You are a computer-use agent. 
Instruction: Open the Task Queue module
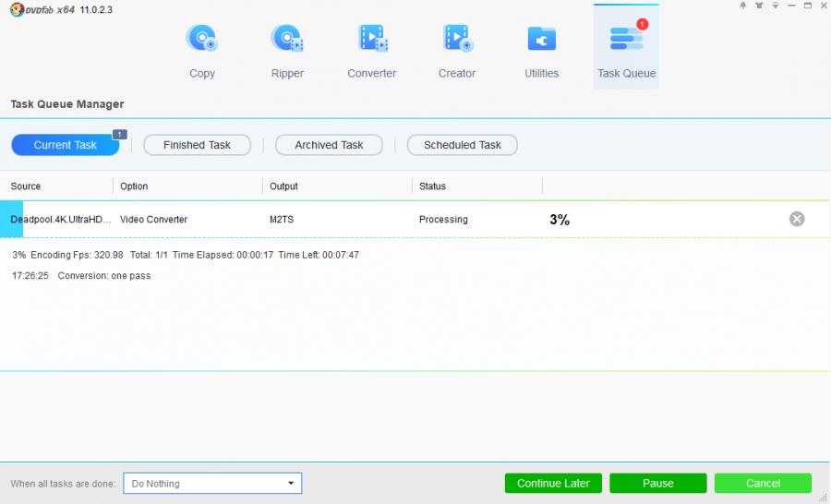click(x=626, y=48)
